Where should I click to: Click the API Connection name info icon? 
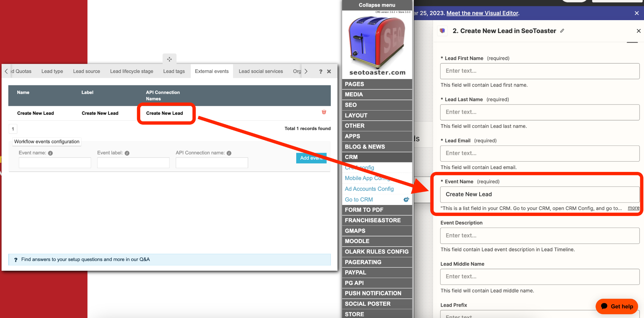point(229,153)
